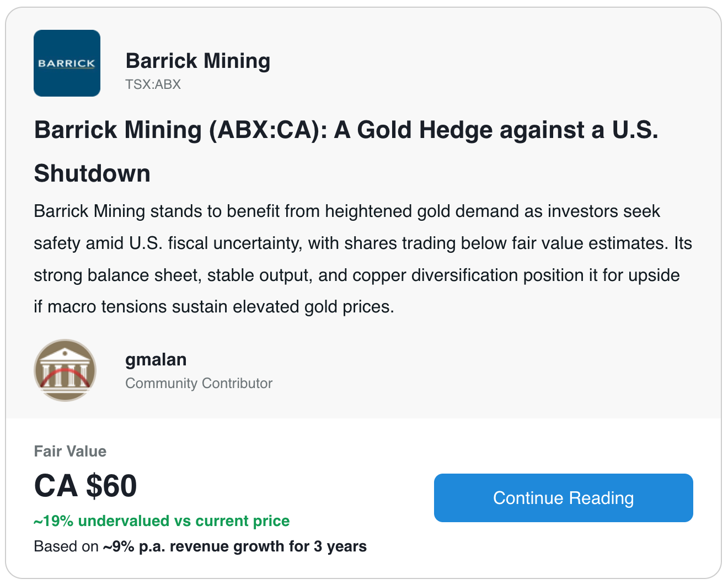Click the TSX:ABX ticker symbol
Image resolution: width=728 pixels, height=584 pixels.
(153, 84)
